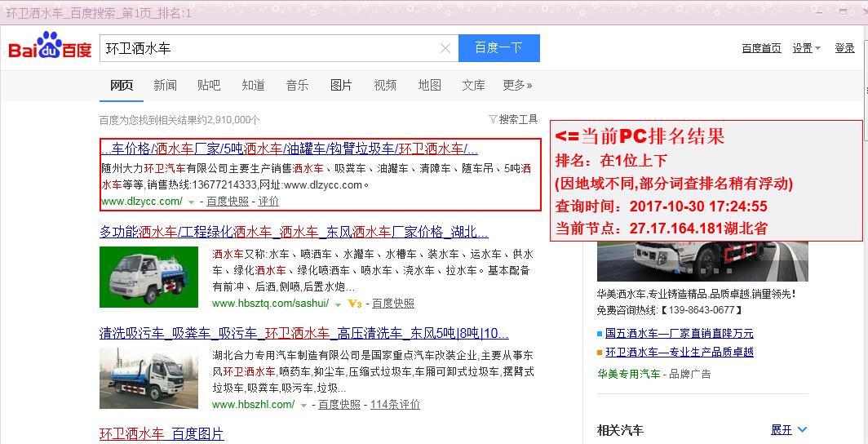Switch to the 视频 tab
The image size is (868, 444).
click(x=385, y=85)
